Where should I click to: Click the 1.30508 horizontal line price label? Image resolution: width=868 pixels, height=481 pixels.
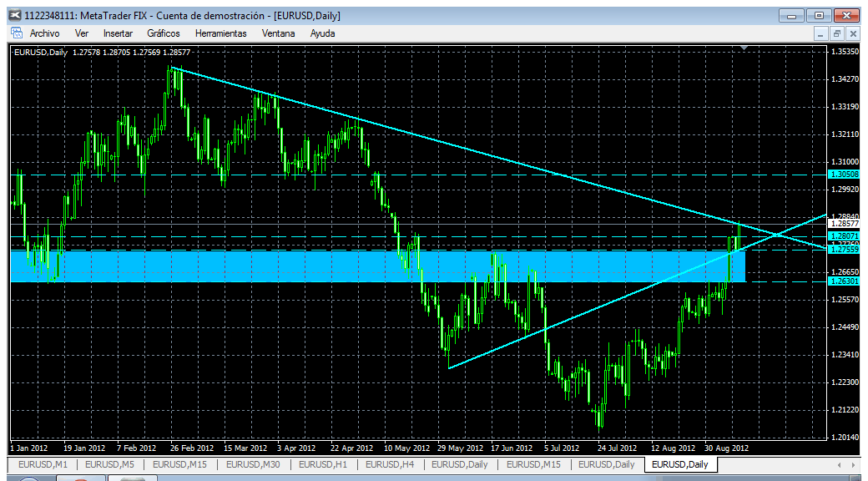844,175
